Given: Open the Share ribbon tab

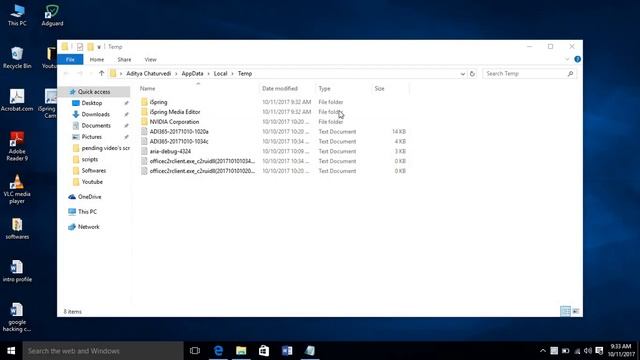Looking at the screenshot, I should [x=124, y=60].
